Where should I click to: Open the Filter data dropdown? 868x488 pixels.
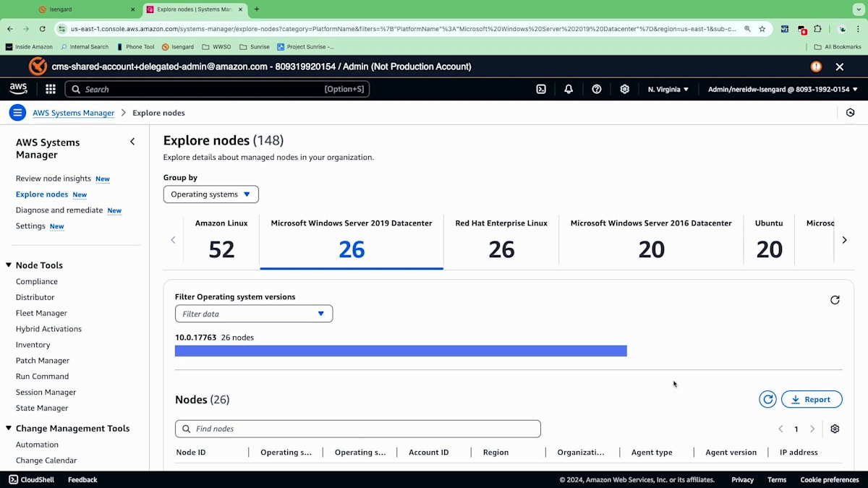[x=254, y=314]
